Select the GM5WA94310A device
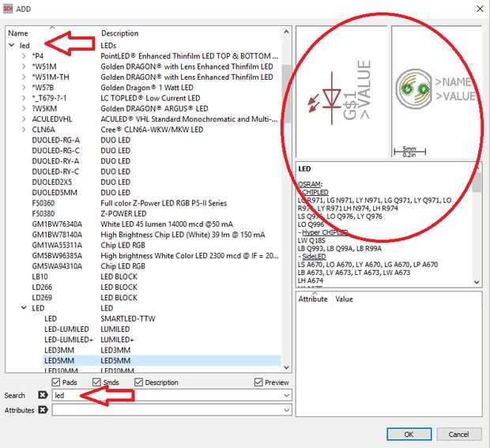This screenshot has width=490, height=448. pos(57,265)
